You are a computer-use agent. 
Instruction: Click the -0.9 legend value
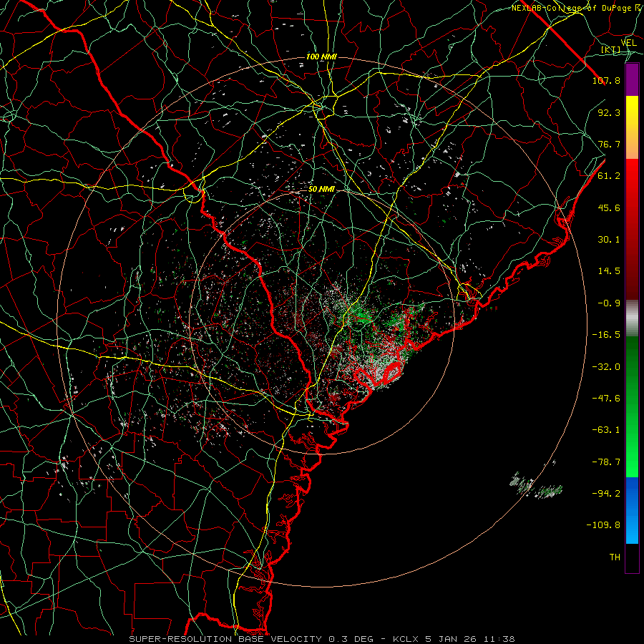tap(609, 303)
